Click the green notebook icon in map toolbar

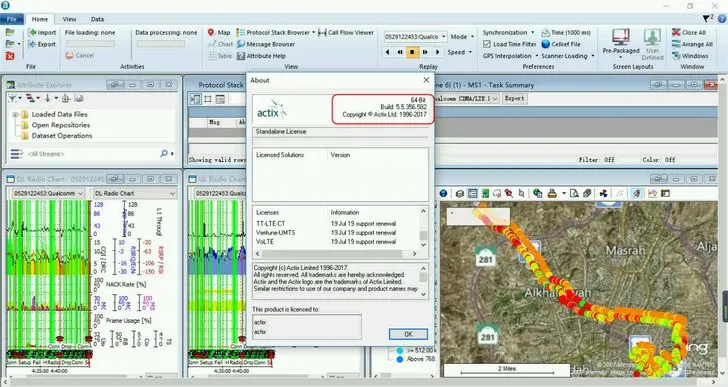tap(485, 193)
